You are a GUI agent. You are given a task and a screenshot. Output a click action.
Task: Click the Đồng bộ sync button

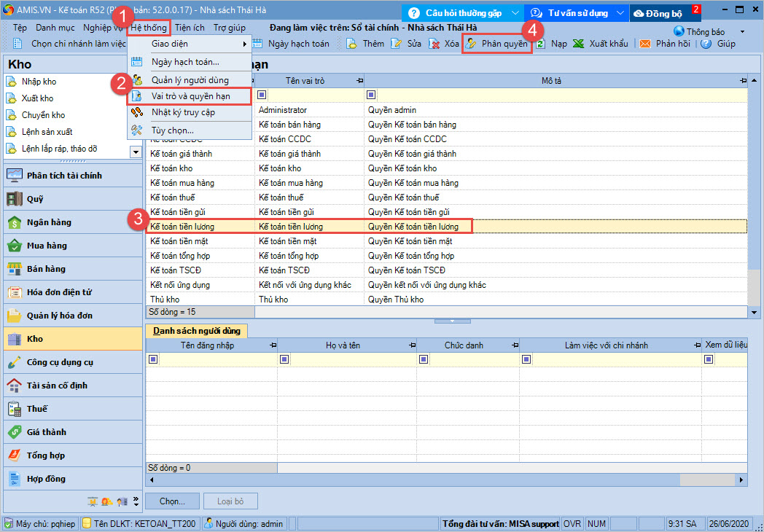(658, 12)
